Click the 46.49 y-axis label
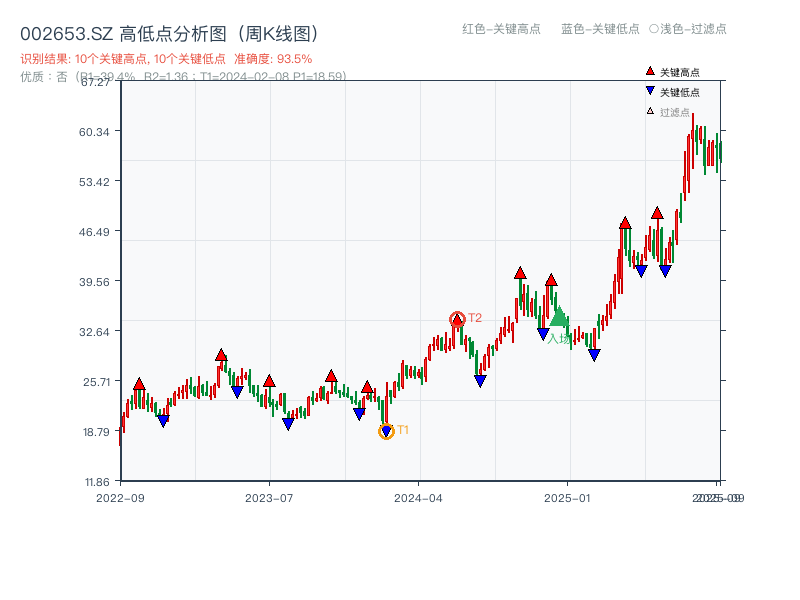The image size is (800, 600). (94, 232)
